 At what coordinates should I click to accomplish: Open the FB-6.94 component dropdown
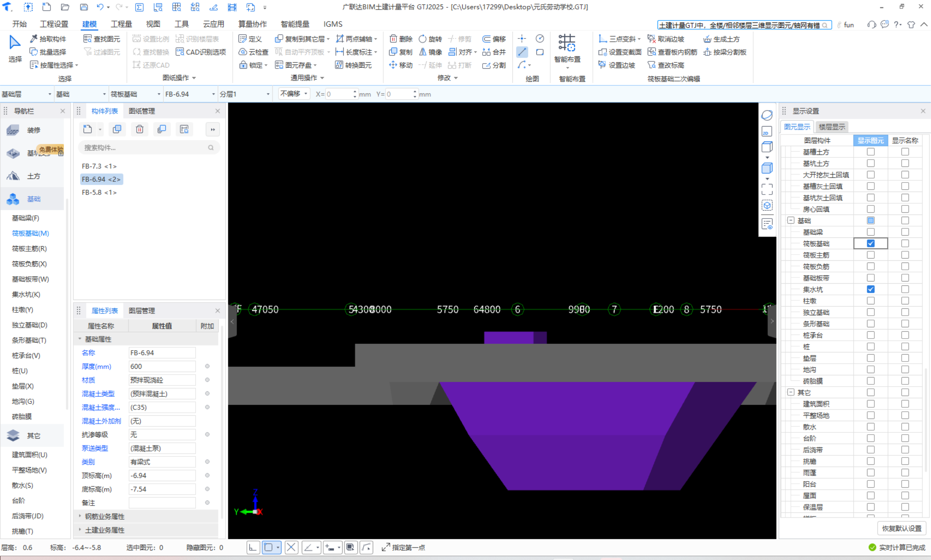[190, 94]
